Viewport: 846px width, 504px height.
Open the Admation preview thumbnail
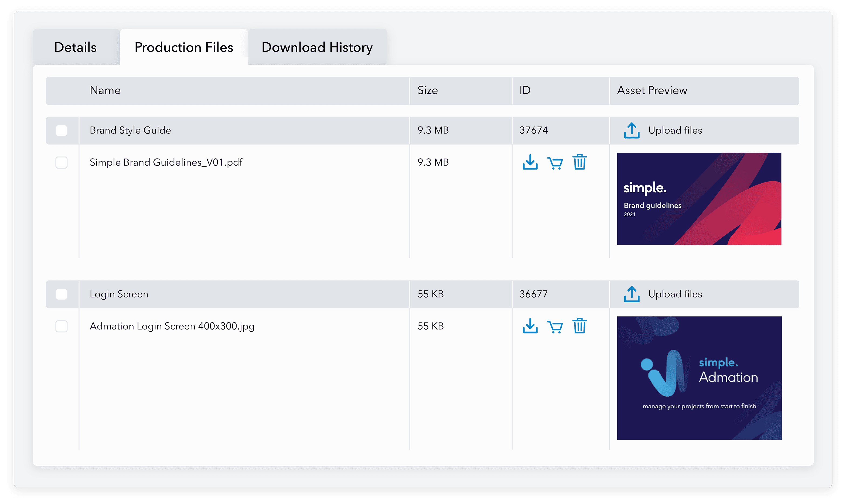pos(699,378)
